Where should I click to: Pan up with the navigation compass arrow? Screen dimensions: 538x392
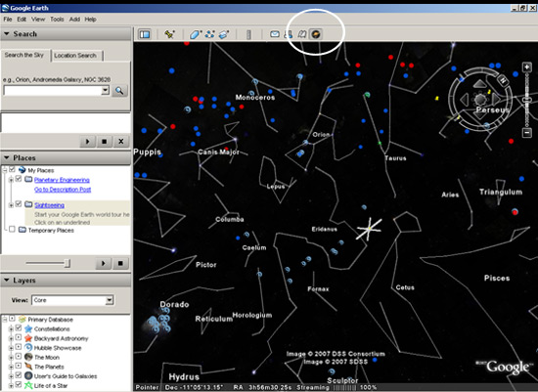pos(479,83)
